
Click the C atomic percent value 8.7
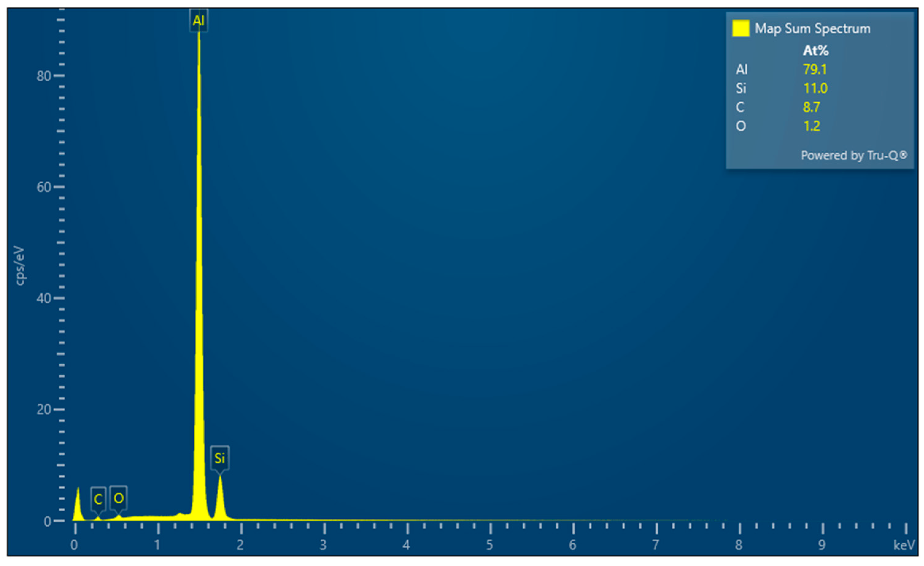click(x=811, y=107)
